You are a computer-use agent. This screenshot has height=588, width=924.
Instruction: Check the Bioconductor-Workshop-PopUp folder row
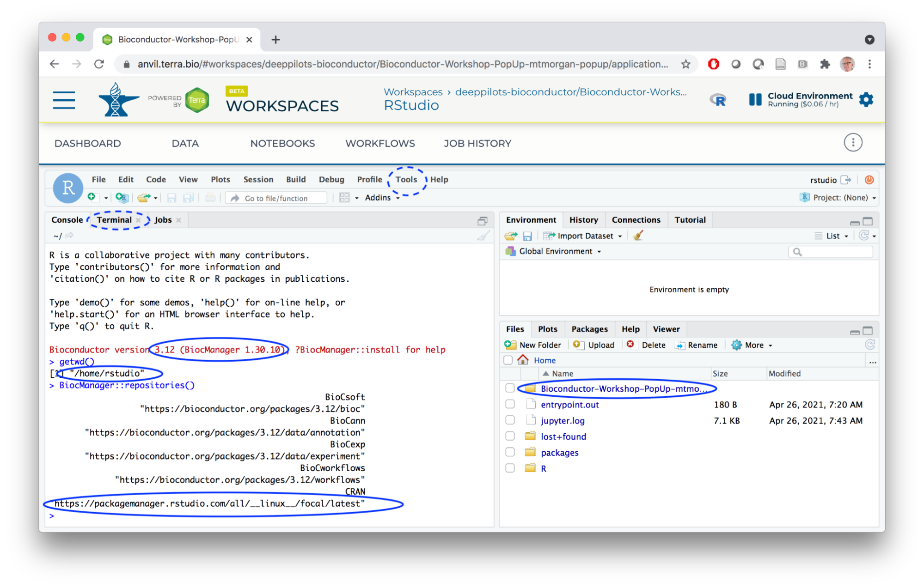pos(510,388)
